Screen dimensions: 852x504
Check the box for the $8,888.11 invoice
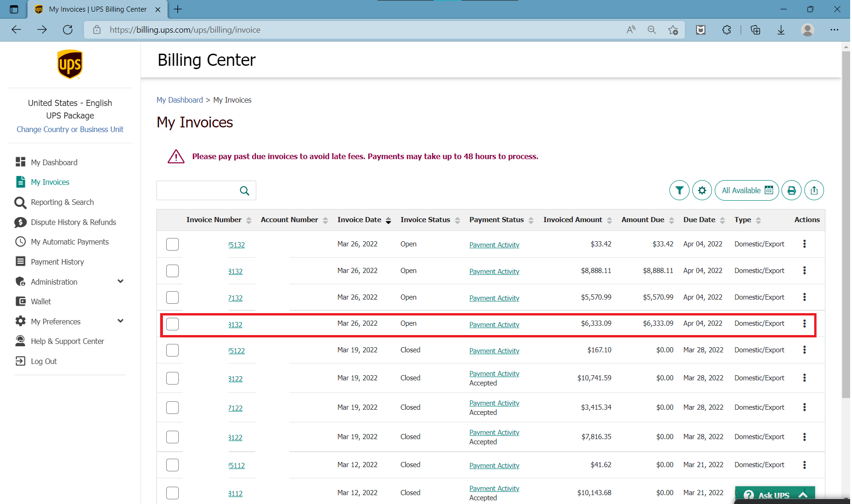[x=172, y=271]
